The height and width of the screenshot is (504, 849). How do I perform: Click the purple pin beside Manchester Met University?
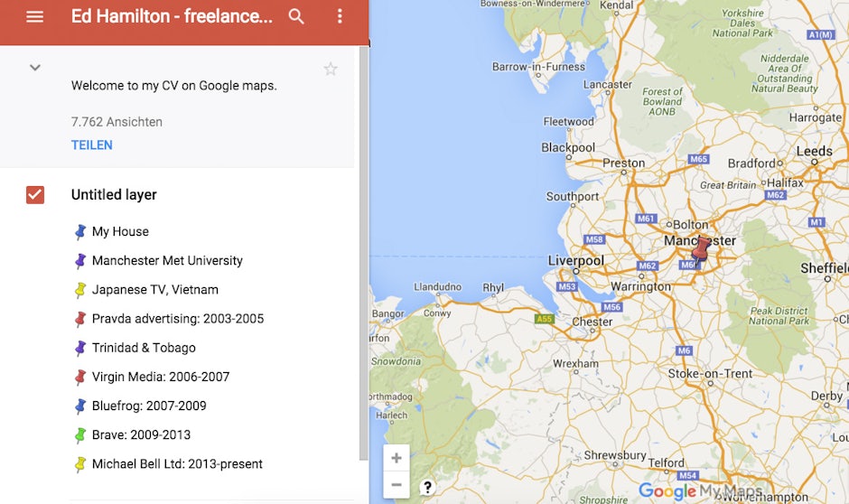pyautogui.click(x=80, y=261)
